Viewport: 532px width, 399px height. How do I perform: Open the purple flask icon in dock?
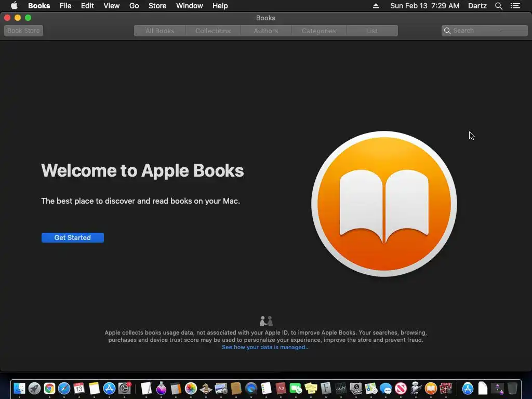[161, 389]
